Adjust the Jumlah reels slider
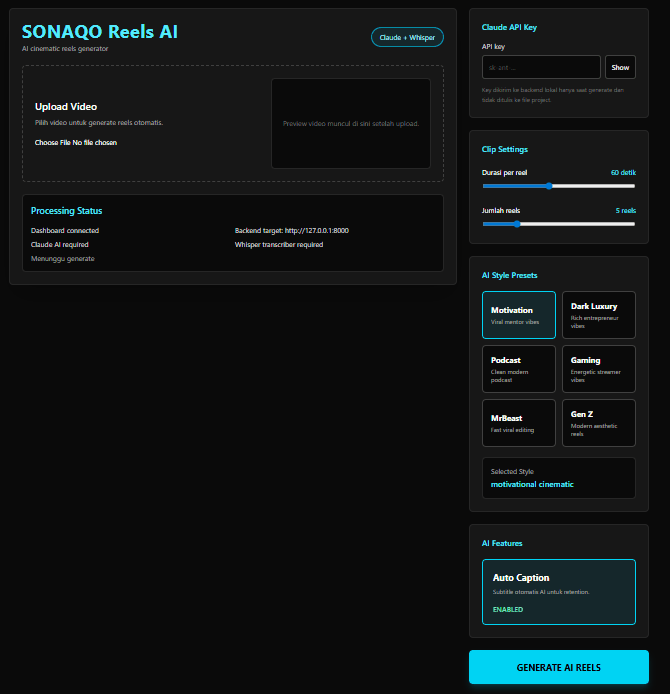The width and height of the screenshot is (670, 694). 558,224
